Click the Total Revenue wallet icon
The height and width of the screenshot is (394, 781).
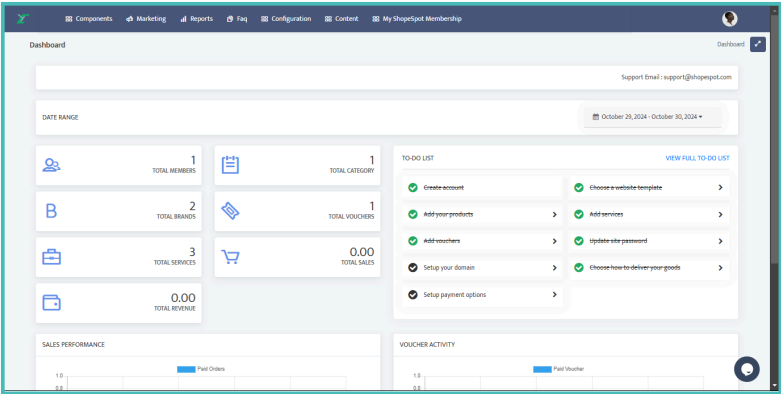click(x=51, y=303)
